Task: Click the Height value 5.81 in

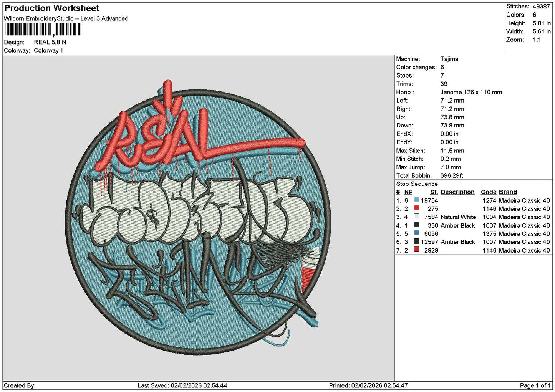Action: tap(542, 23)
